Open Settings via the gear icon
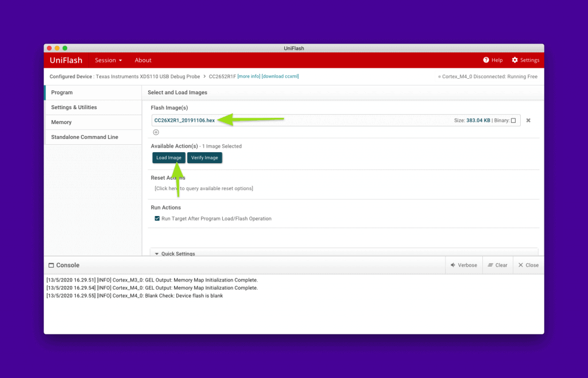Image resolution: width=588 pixels, height=378 pixels. click(x=515, y=60)
